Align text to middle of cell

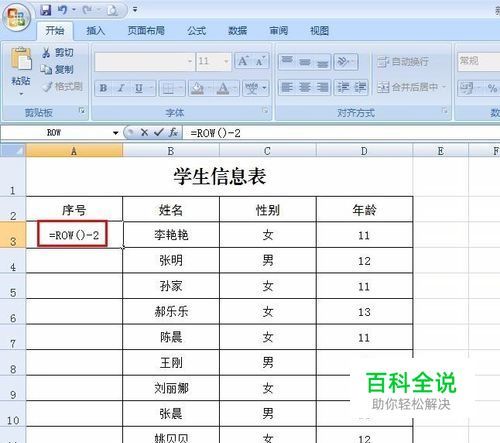(305, 61)
